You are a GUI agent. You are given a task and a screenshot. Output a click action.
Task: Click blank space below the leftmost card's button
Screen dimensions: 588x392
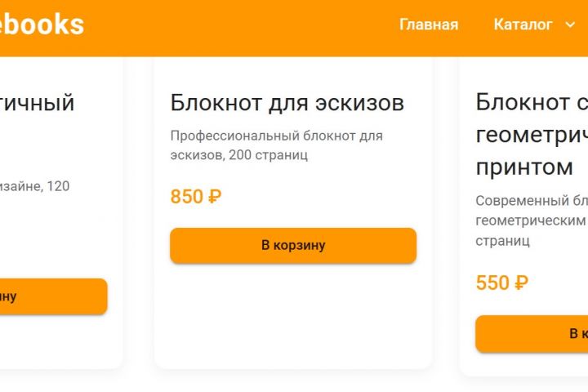[49, 341]
